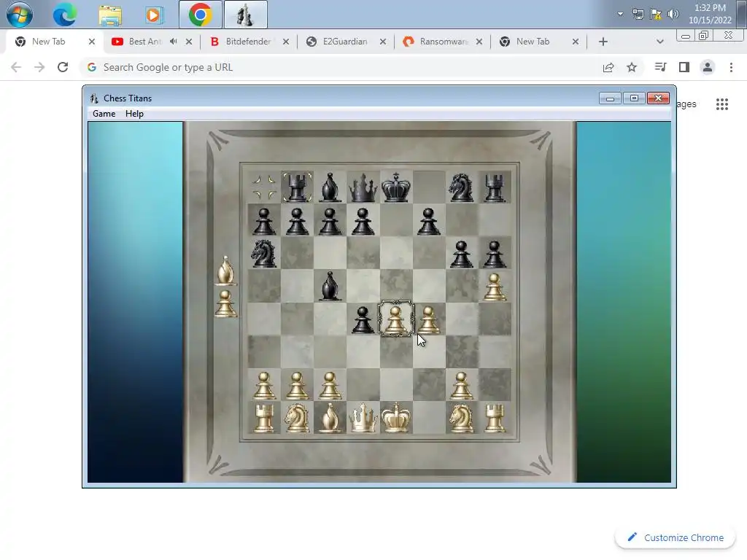Click the black queen on d8

(363, 187)
